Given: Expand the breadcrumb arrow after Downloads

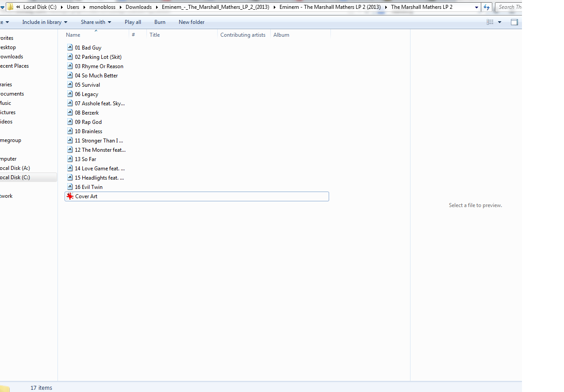Looking at the screenshot, I should tap(157, 7).
